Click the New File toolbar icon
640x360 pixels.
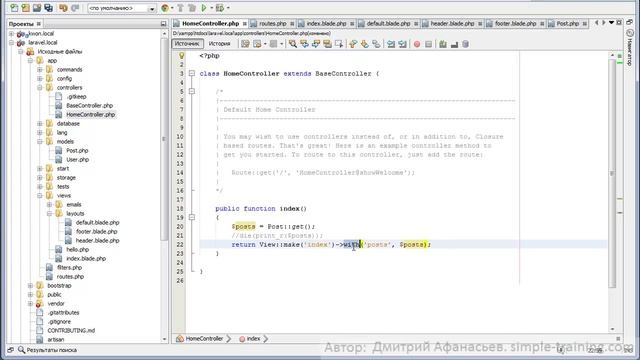(x=14, y=8)
